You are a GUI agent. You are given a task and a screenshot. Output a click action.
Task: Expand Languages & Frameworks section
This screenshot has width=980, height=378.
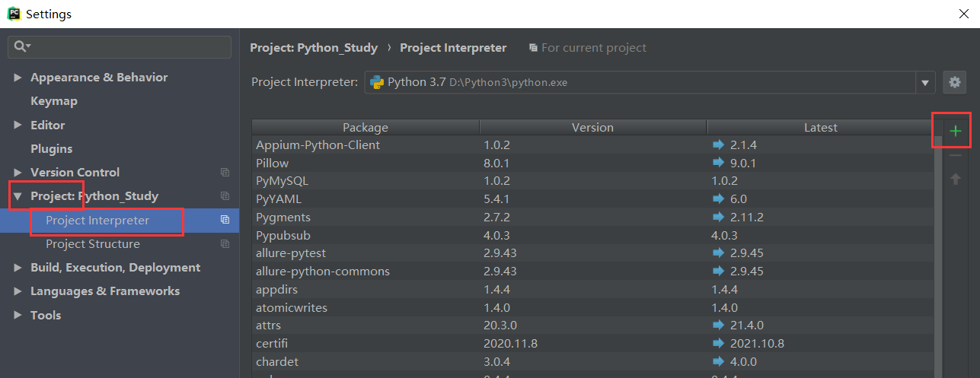tap(18, 291)
